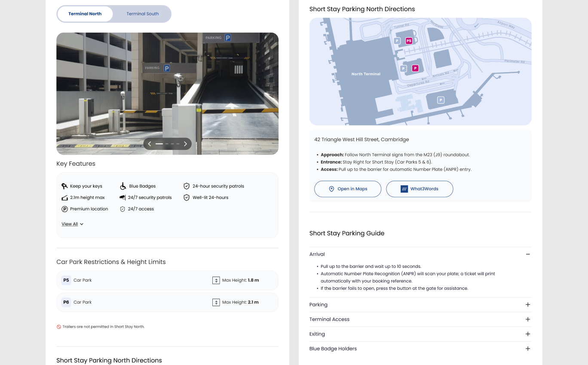Select the first carousel slide indicator
Viewport: 588px width, 365px height.
[x=159, y=144]
